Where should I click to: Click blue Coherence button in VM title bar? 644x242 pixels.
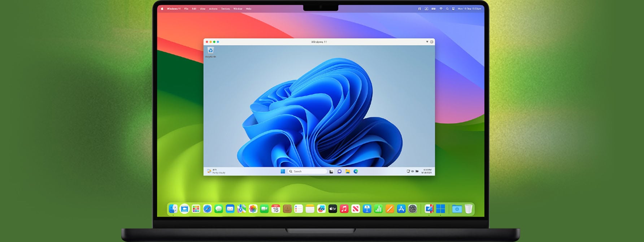(218, 42)
